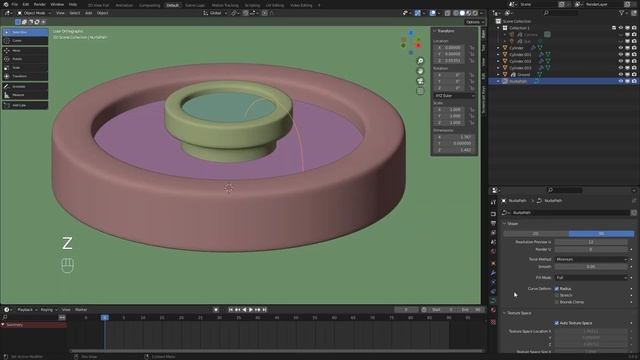This screenshot has height=360, width=640.
Task: Click the Blender logo icon
Action: 6,4
